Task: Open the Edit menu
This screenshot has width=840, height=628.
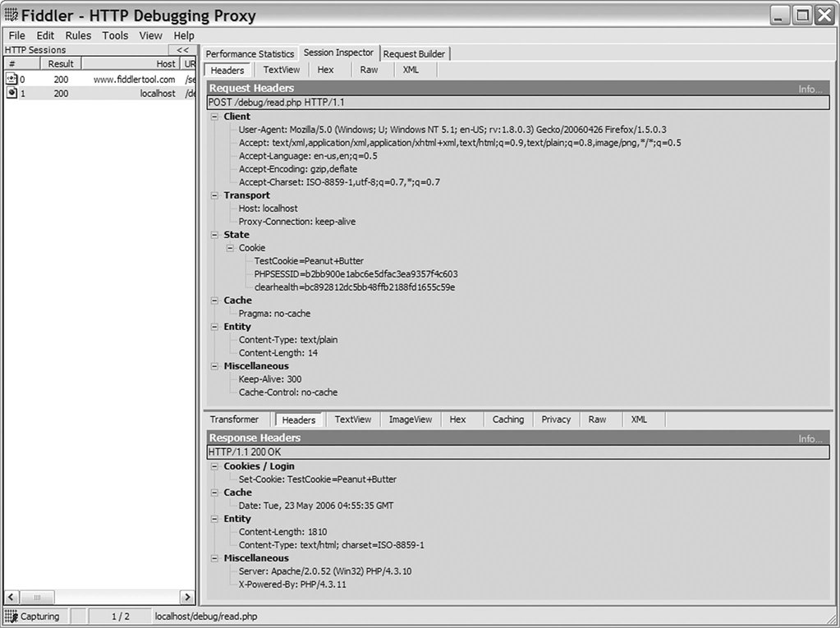Action: (45, 35)
